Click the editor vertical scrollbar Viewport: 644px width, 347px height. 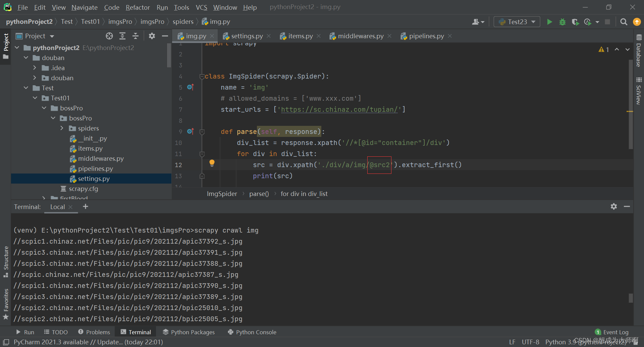(x=631, y=104)
